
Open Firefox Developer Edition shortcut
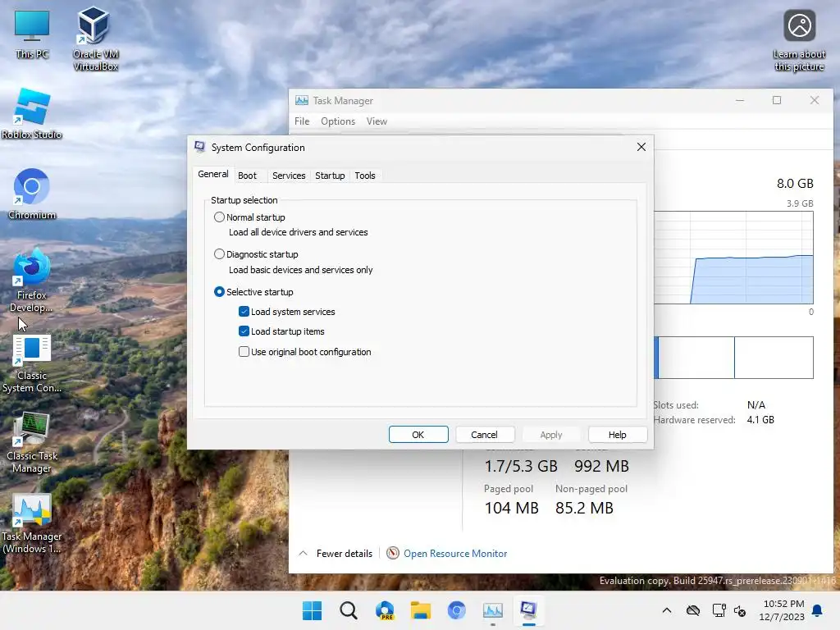click(x=32, y=281)
